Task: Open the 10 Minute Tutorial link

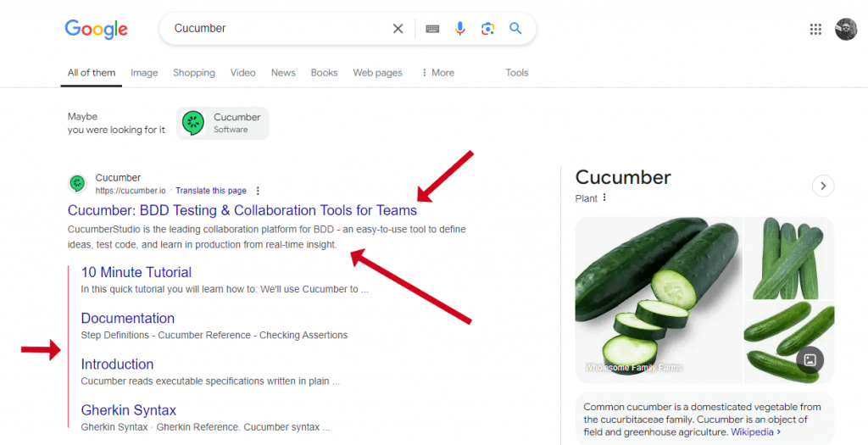Action: click(136, 272)
